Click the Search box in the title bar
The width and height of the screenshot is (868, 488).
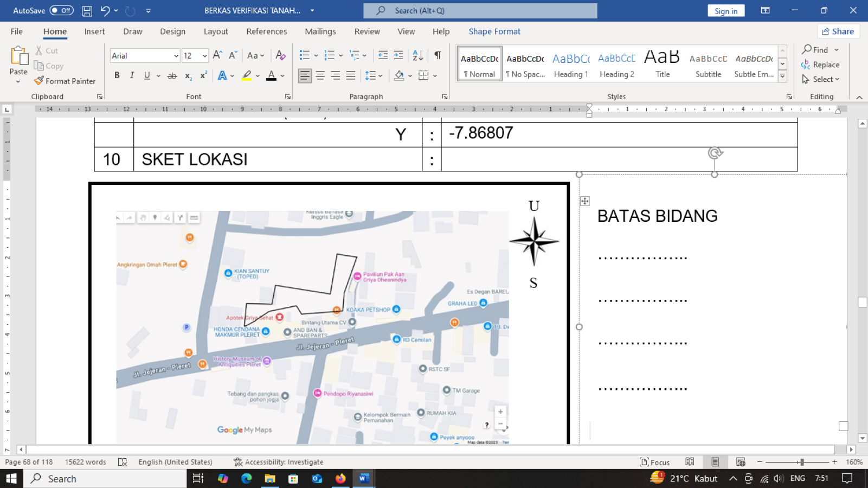480,10
